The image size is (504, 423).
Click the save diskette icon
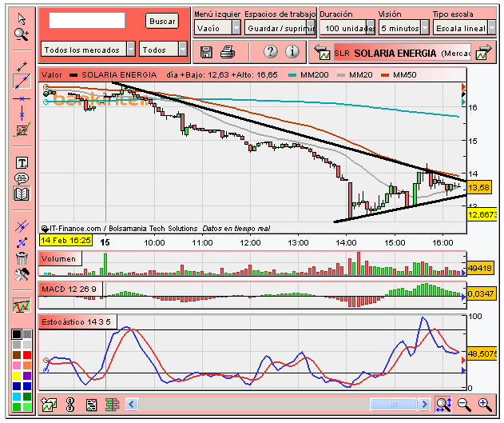coord(206,52)
